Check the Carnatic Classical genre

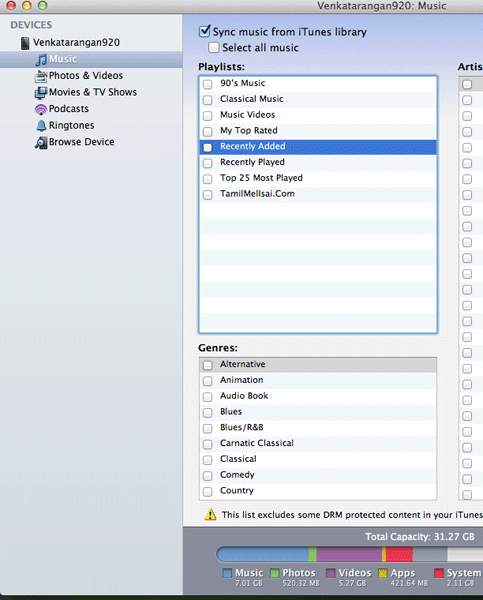click(207, 444)
